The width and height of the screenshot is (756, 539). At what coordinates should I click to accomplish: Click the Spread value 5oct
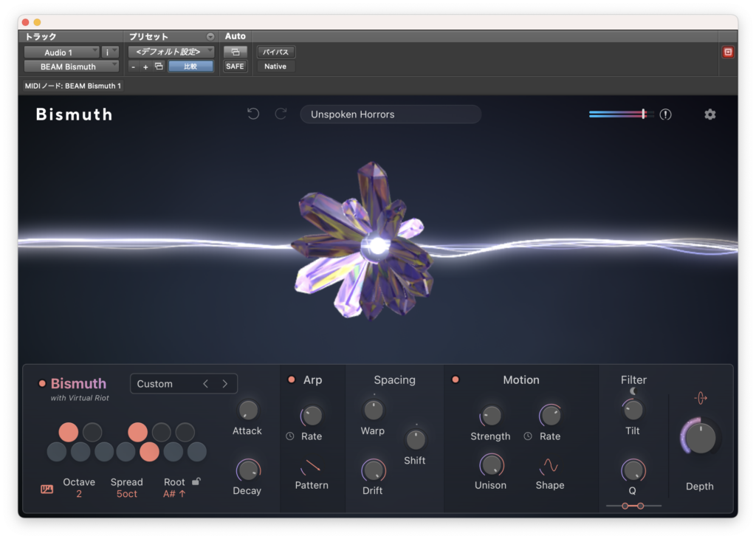(x=127, y=494)
